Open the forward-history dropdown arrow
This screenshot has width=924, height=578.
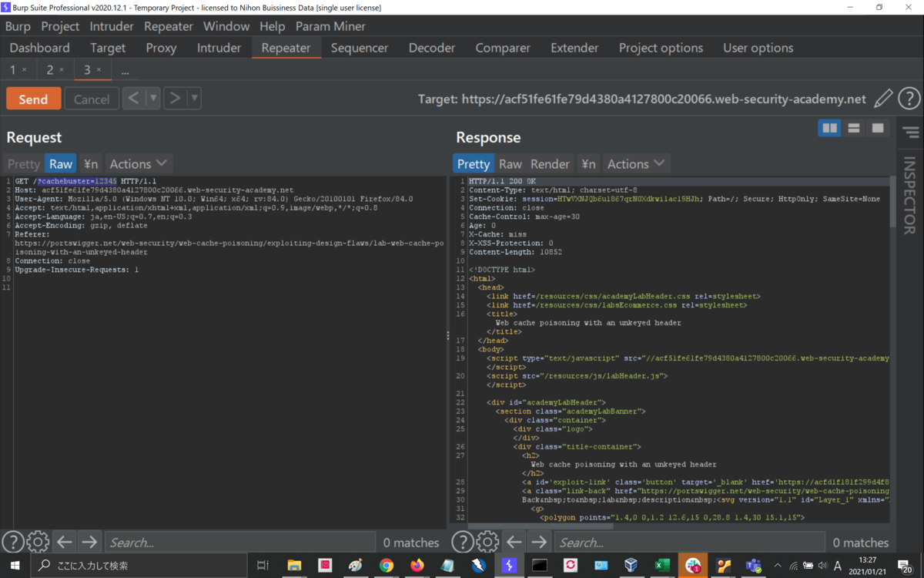[194, 98]
